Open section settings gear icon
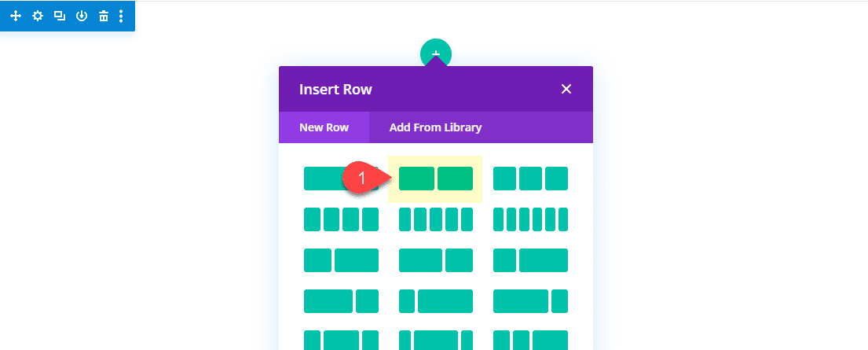Screen dimensions: 868x350 [37, 16]
